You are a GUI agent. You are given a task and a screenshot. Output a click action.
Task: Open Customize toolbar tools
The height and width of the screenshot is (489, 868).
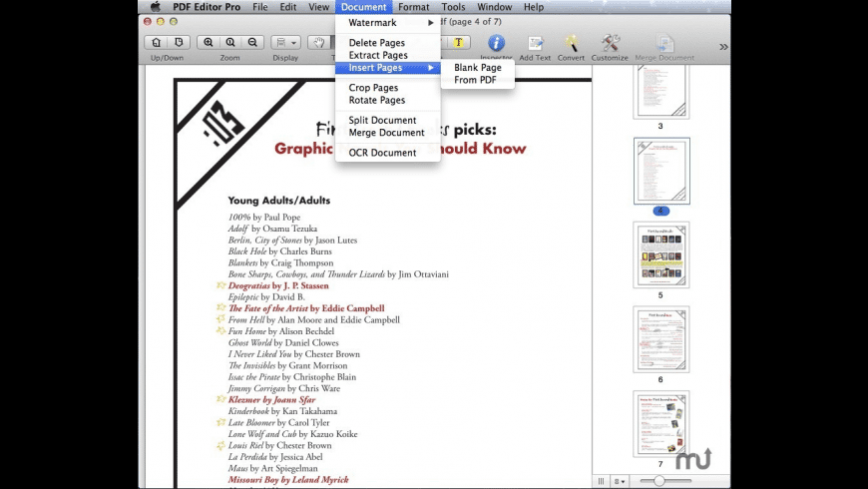tap(610, 43)
